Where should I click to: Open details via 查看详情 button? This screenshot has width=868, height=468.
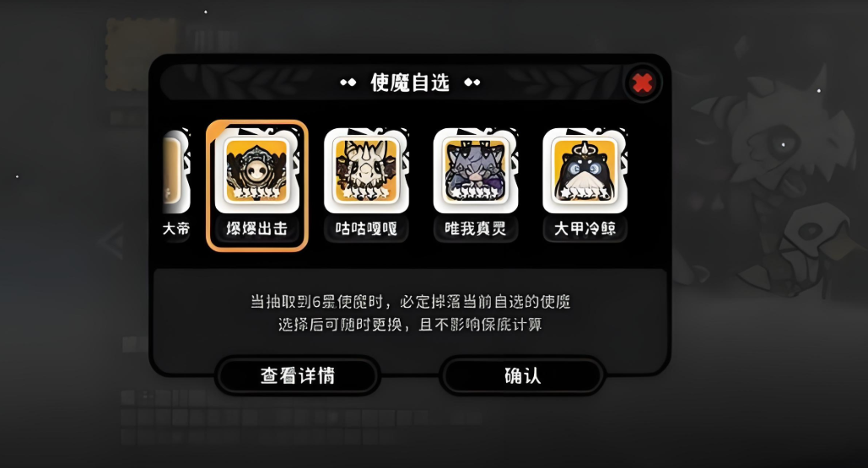click(298, 375)
